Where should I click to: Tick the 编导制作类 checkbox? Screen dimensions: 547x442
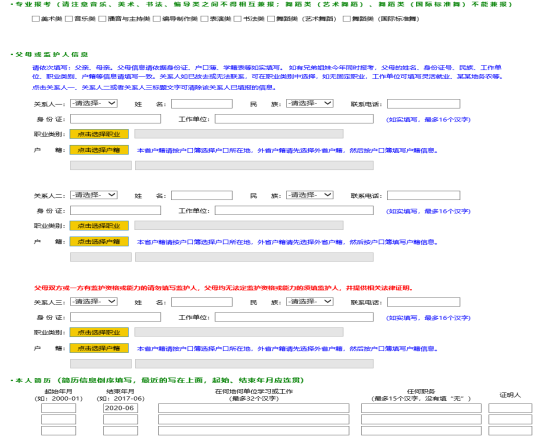click(157, 19)
